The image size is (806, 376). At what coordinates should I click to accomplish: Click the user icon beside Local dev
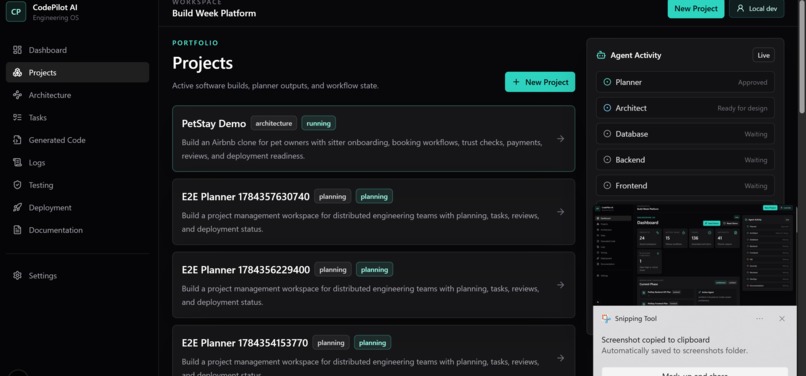740,8
